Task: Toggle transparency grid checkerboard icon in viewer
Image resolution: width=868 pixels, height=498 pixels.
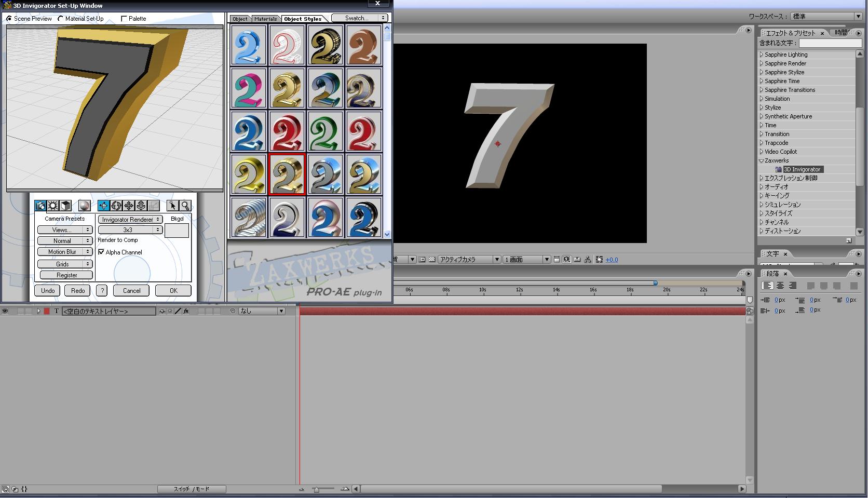Action: (x=431, y=259)
